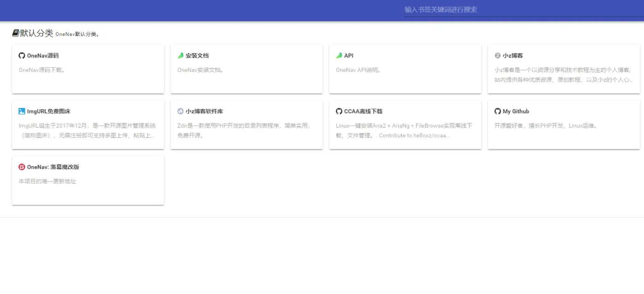Click the book icon beside 默认分类
This screenshot has height=294, width=644.
[16, 33]
